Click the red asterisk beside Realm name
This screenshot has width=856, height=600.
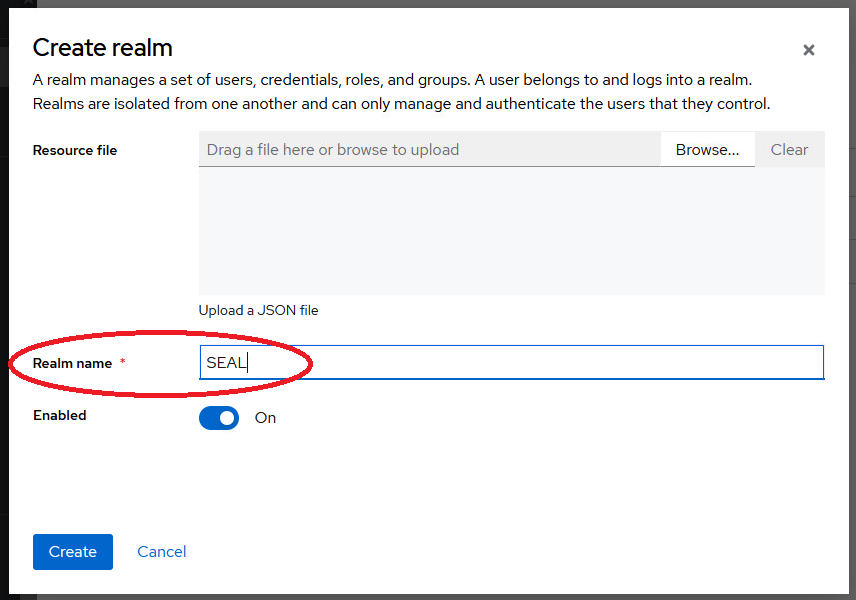point(121,362)
